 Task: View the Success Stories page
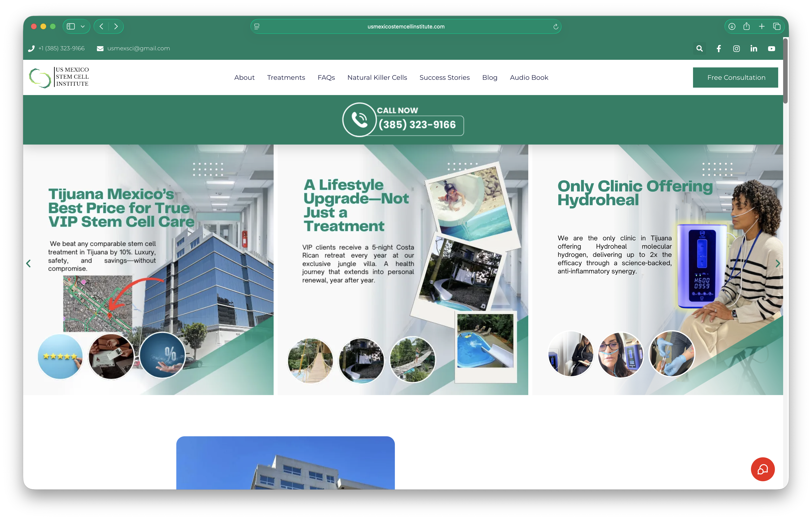click(x=444, y=77)
